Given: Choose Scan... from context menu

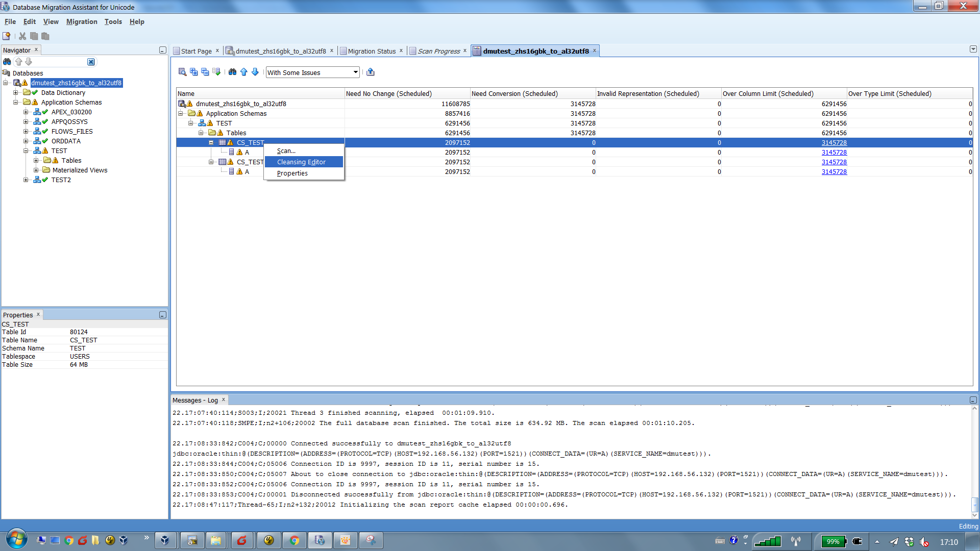Looking at the screenshot, I should tap(304, 151).
